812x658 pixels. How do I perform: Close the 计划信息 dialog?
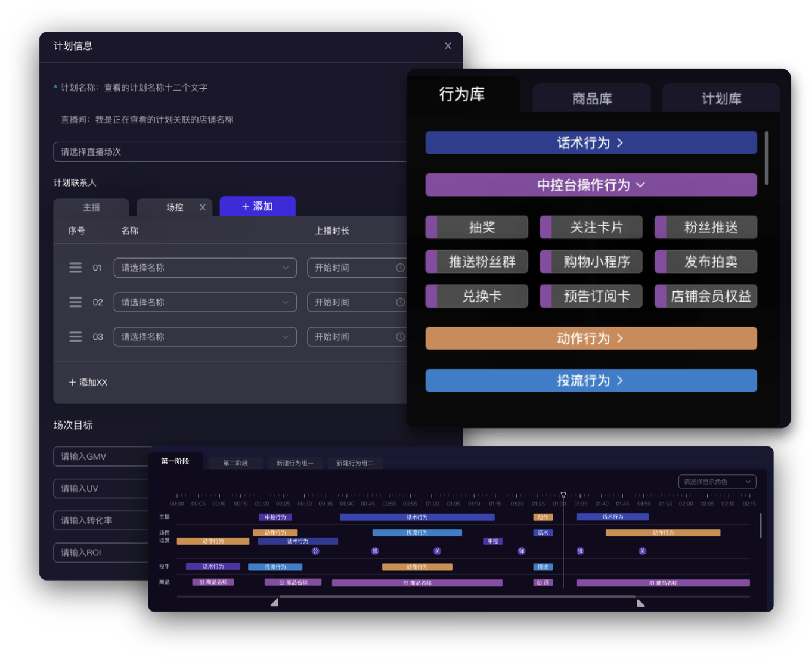pyautogui.click(x=448, y=46)
